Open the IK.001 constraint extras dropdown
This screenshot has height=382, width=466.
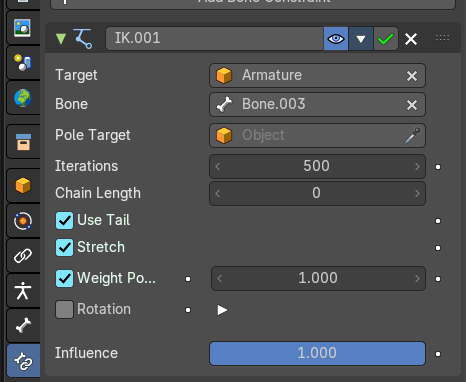pyautogui.click(x=361, y=39)
